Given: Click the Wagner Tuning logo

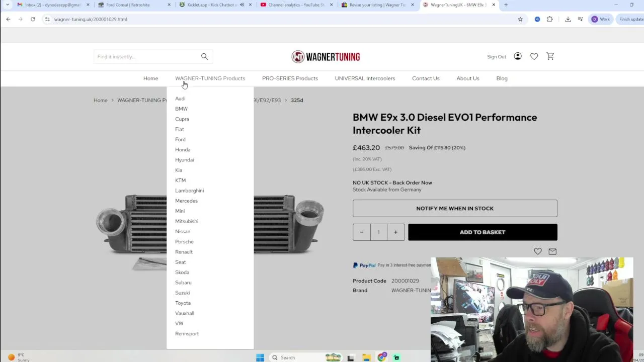Looking at the screenshot, I should point(326,56).
